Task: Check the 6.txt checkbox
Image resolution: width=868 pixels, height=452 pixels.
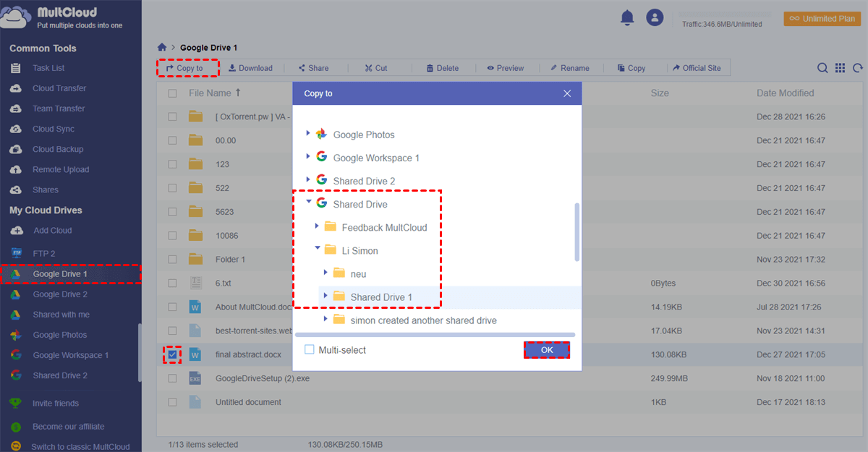Action: tap(172, 283)
